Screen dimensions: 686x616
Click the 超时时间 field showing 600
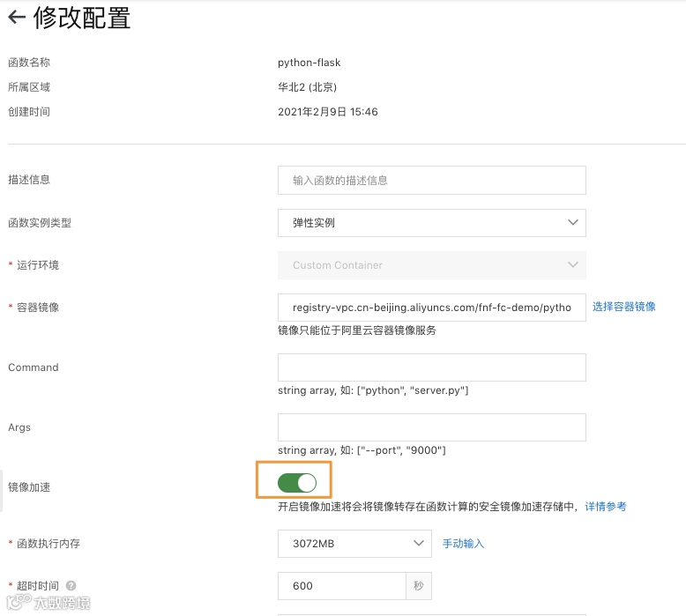point(342,586)
